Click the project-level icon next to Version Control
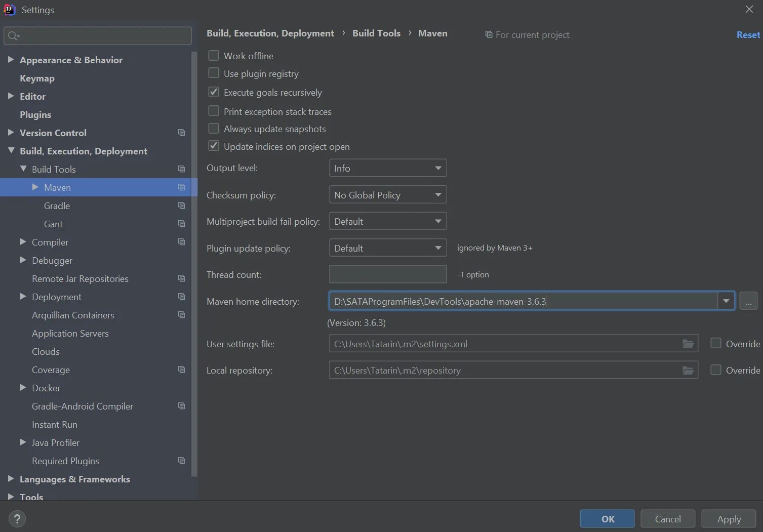 pyautogui.click(x=181, y=133)
